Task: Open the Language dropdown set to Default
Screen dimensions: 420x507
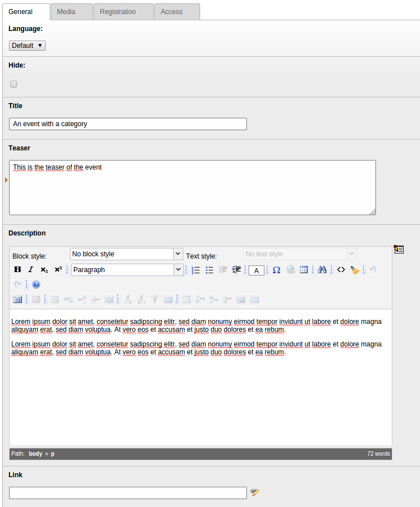Action: point(27,46)
